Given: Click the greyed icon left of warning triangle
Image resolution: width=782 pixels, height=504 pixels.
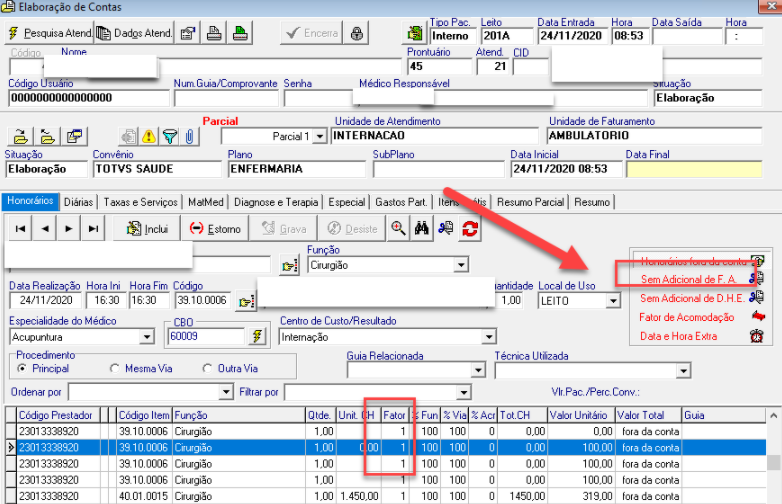Looking at the screenshot, I should coord(129,136).
